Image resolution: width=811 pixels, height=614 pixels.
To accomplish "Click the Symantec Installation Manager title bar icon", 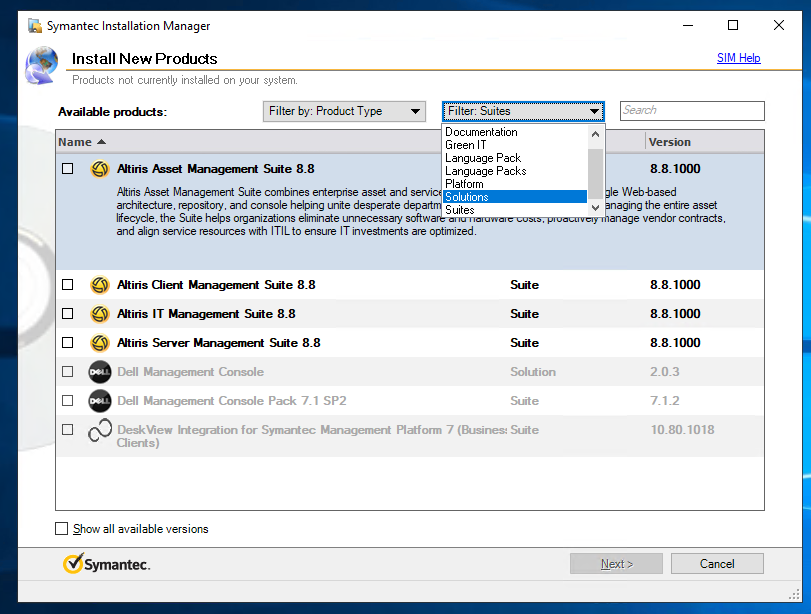I will (35, 25).
